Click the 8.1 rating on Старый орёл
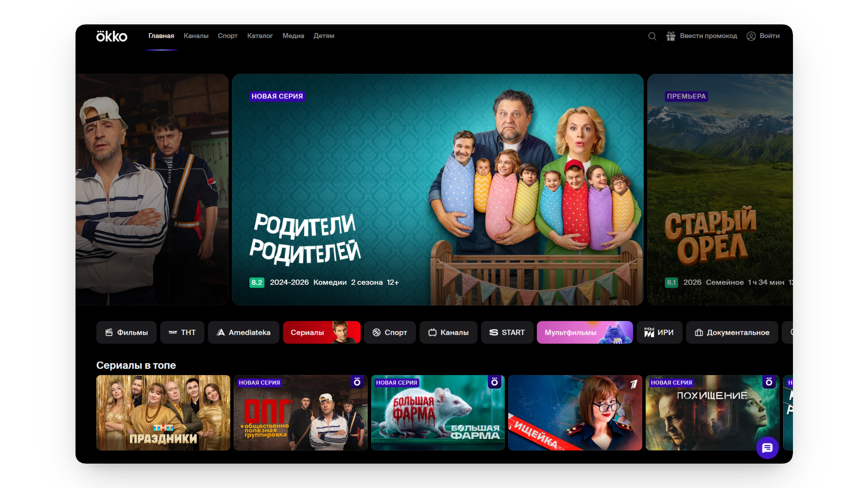 pyautogui.click(x=671, y=282)
